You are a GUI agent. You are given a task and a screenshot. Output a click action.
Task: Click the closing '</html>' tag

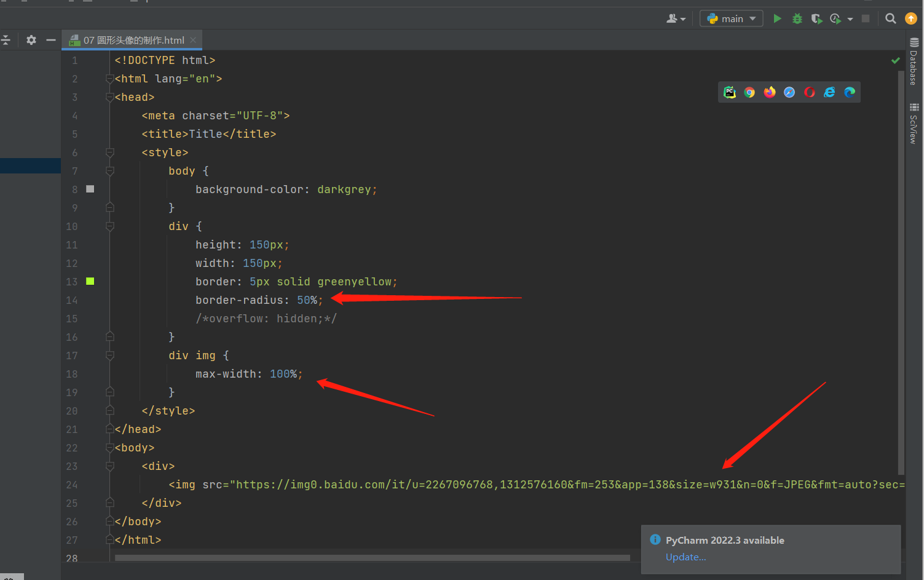(138, 540)
